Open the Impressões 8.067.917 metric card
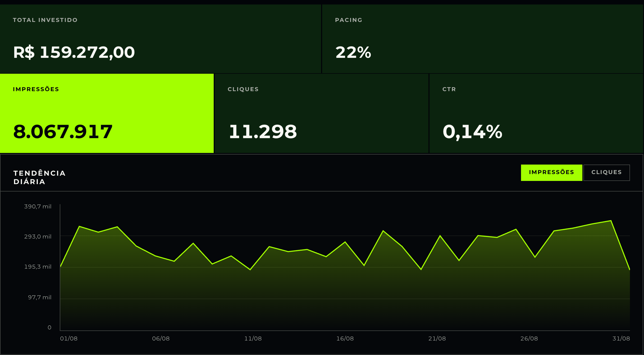Screen dimensions: 644x355 click(107, 113)
